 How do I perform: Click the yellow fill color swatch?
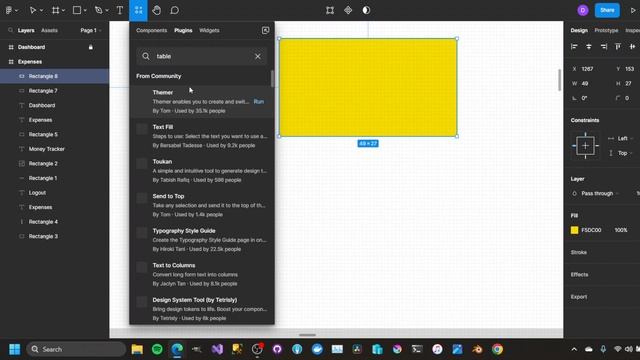pos(574,230)
